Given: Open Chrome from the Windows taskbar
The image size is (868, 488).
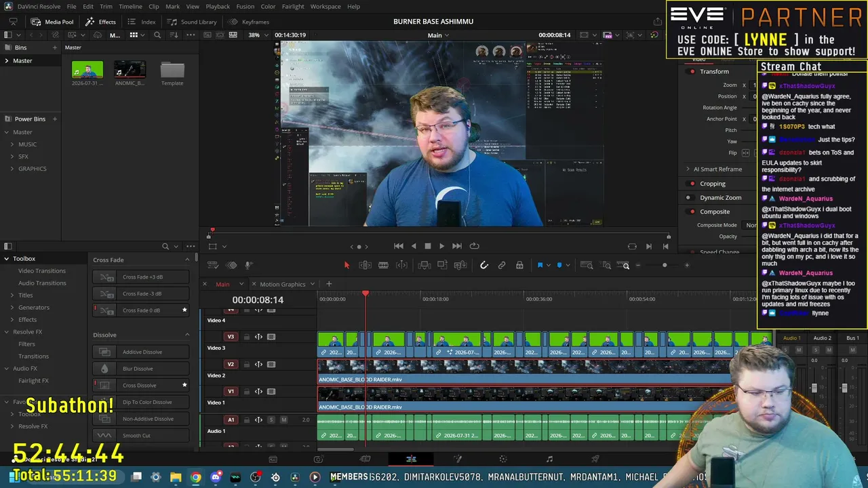Looking at the screenshot, I should pyautogui.click(x=195, y=477).
